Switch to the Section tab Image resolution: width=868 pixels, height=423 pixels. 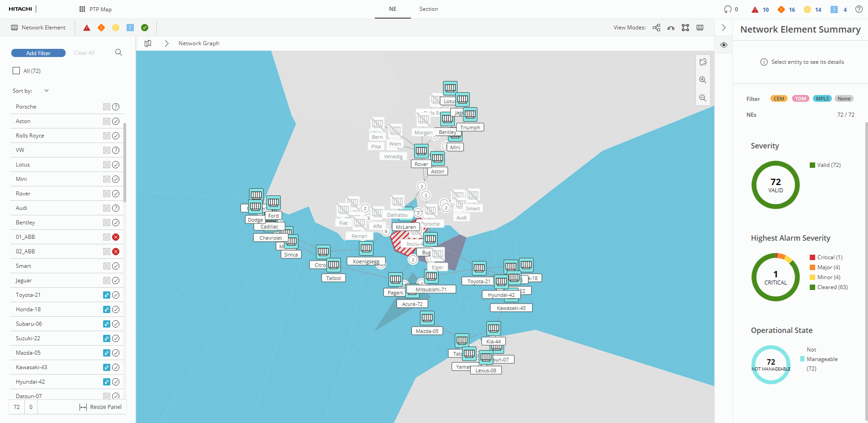click(x=429, y=9)
